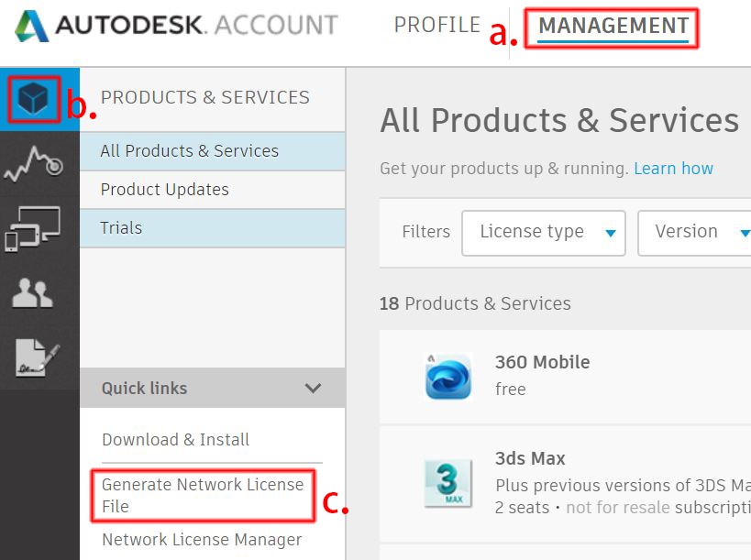The width and height of the screenshot is (751, 560).
Task: Click the 360 Mobile product icon
Action: click(x=447, y=377)
